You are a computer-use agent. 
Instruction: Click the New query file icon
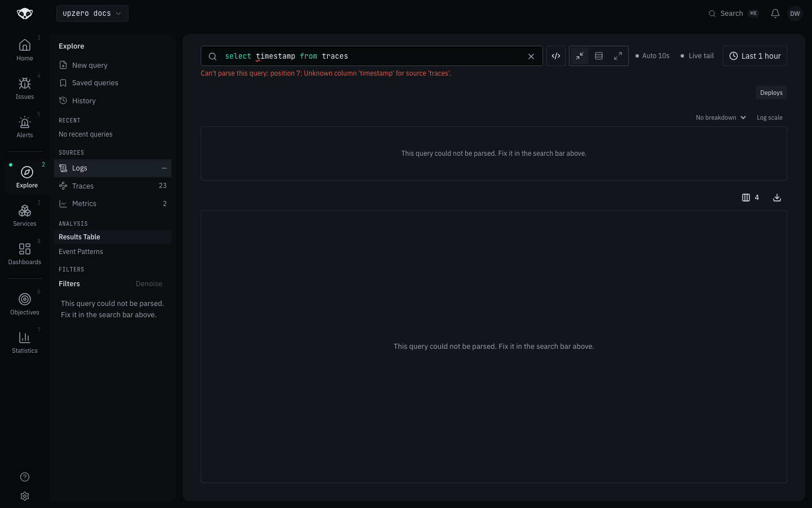63,65
